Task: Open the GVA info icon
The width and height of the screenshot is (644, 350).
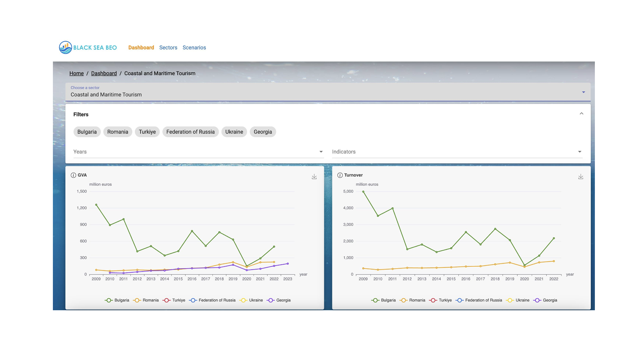Action: pyautogui.click(x=73, y=175)
